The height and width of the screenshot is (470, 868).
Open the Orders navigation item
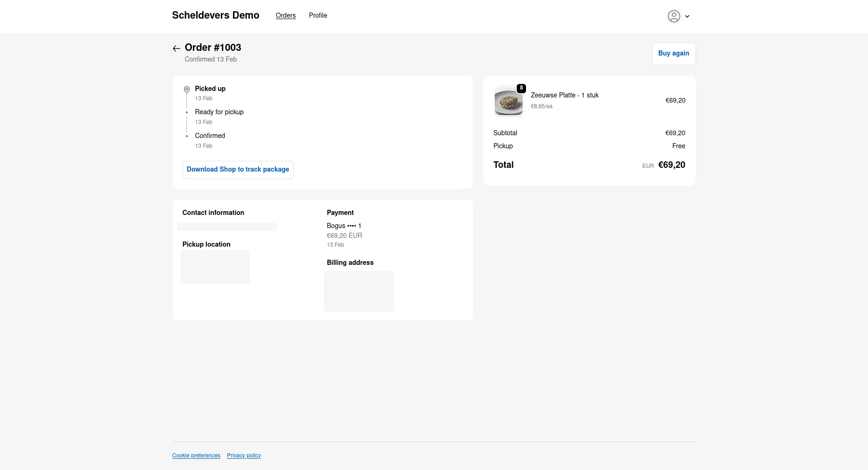click(286, 15)
